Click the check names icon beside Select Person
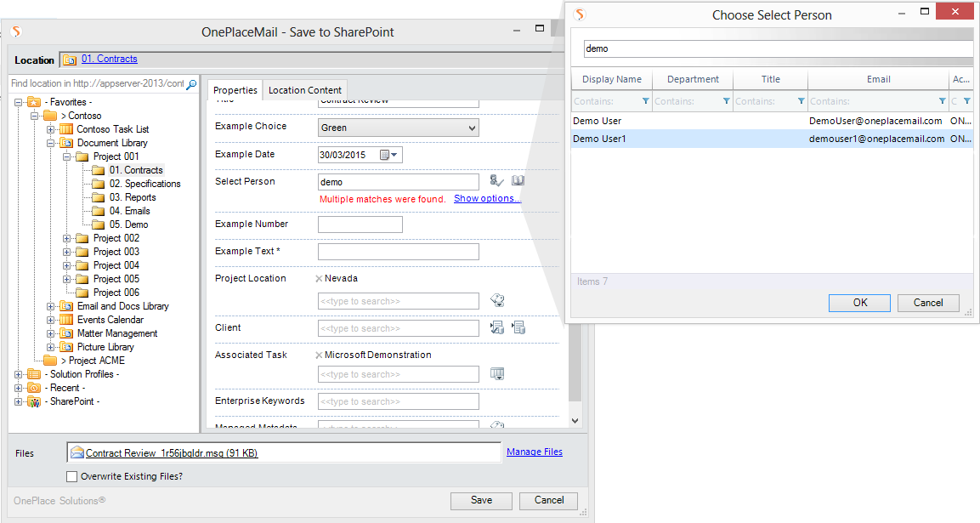Viewport: 980px width, 523px height. click(497, 181)
